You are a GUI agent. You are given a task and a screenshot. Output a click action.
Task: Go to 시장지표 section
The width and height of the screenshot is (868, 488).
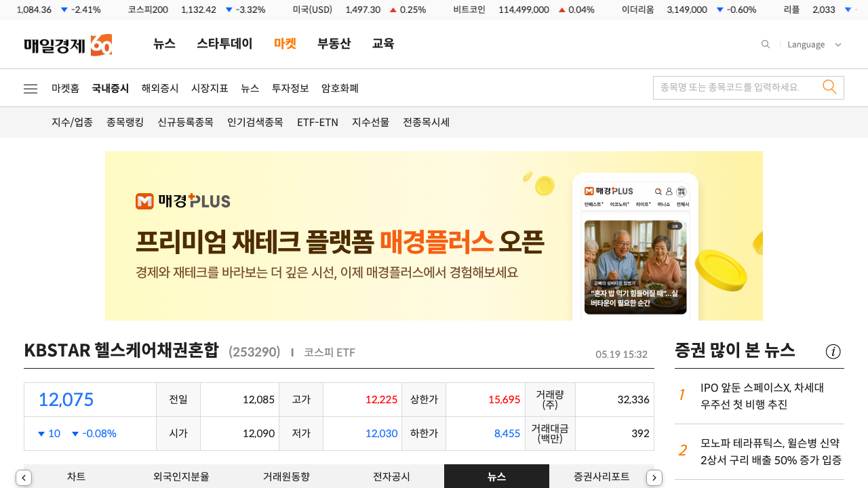click(x=210, y=88)
